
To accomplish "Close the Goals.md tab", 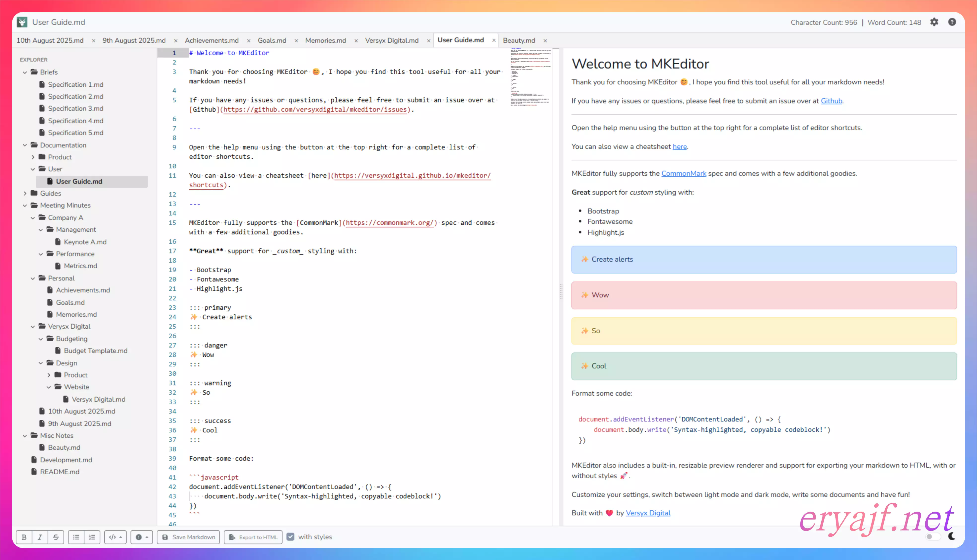I will pyautogui.click(x=296, y=40).
